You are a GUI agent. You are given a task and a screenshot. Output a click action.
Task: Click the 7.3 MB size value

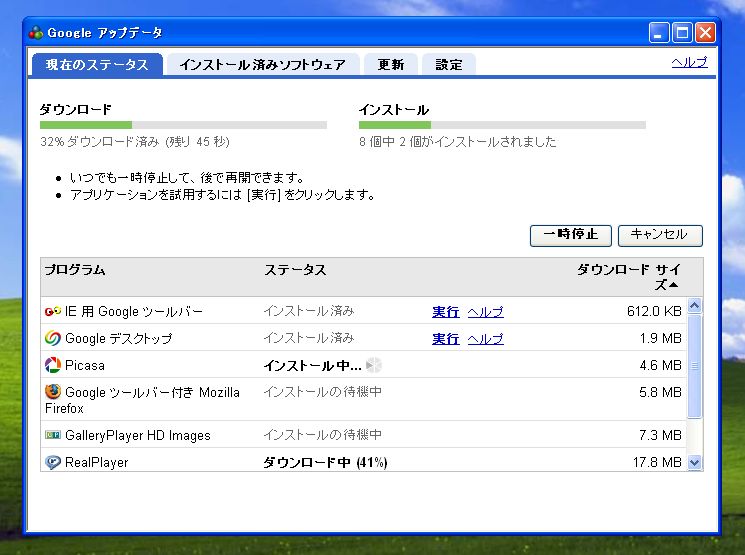(660, 435)
